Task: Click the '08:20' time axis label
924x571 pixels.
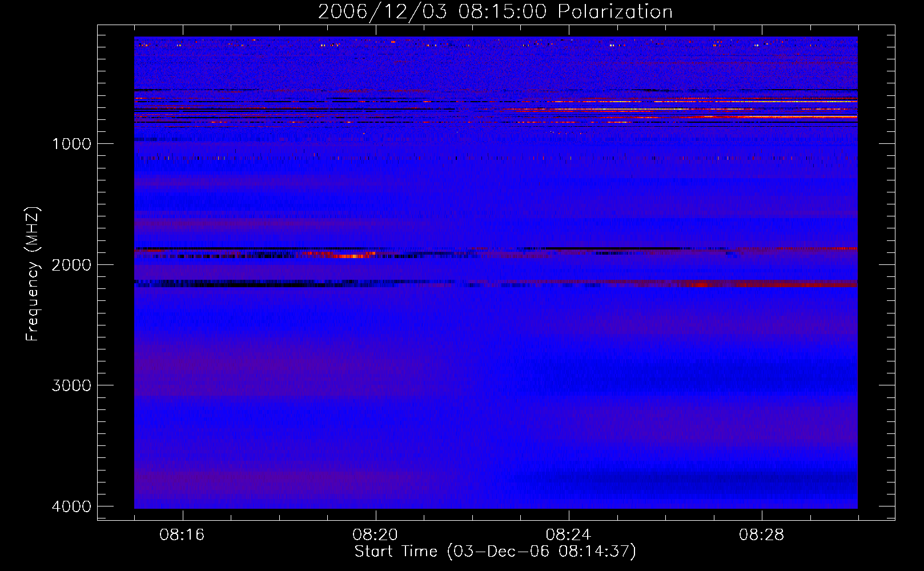Action: tap(375, 535)
